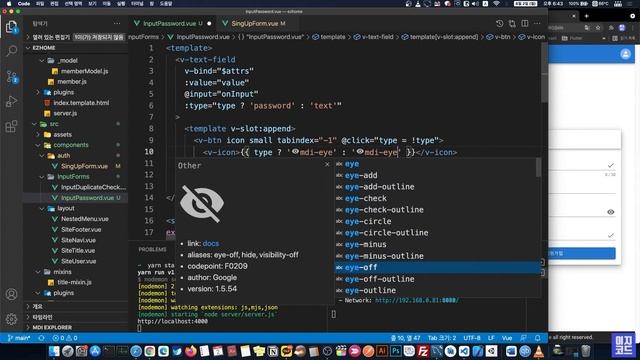Screen dimensions: 640x360
Task: Click the split editor icon
Action: [x=525, y=24]
